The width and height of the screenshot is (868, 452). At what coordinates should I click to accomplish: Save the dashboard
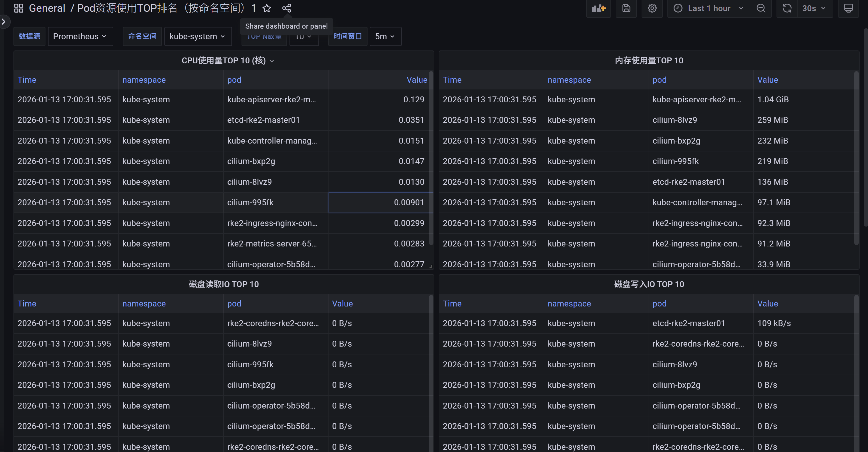pos(626,8)
